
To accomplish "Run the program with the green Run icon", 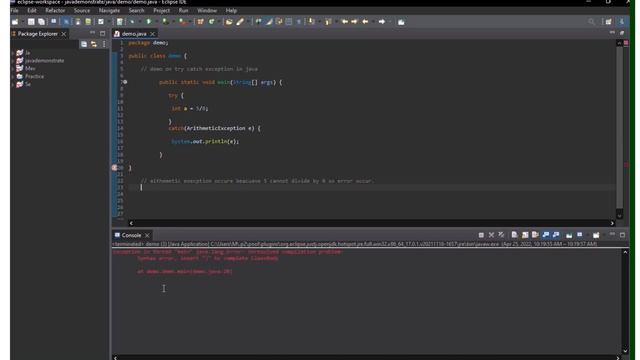I will [x=149, y=22].
